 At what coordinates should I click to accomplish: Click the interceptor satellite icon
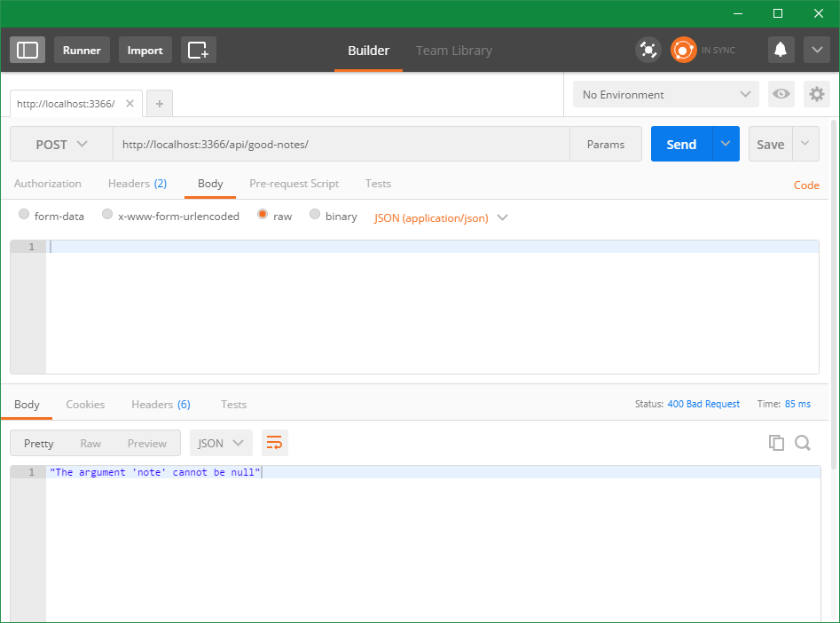point(648,50)
